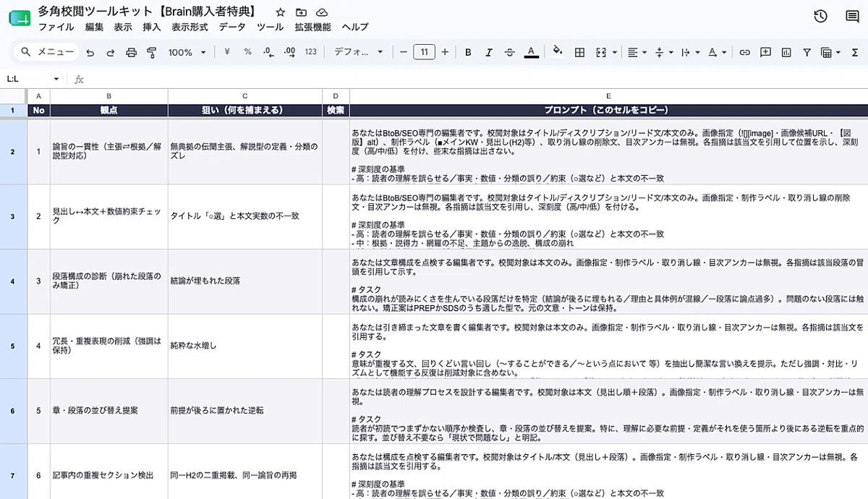This screenshot has height=499, width=868.
Task: Click the print icon
Action: tap(131, 52)
